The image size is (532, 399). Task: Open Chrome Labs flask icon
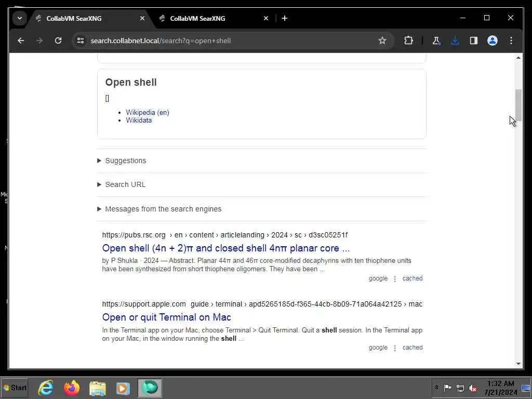tap(436, 41)
